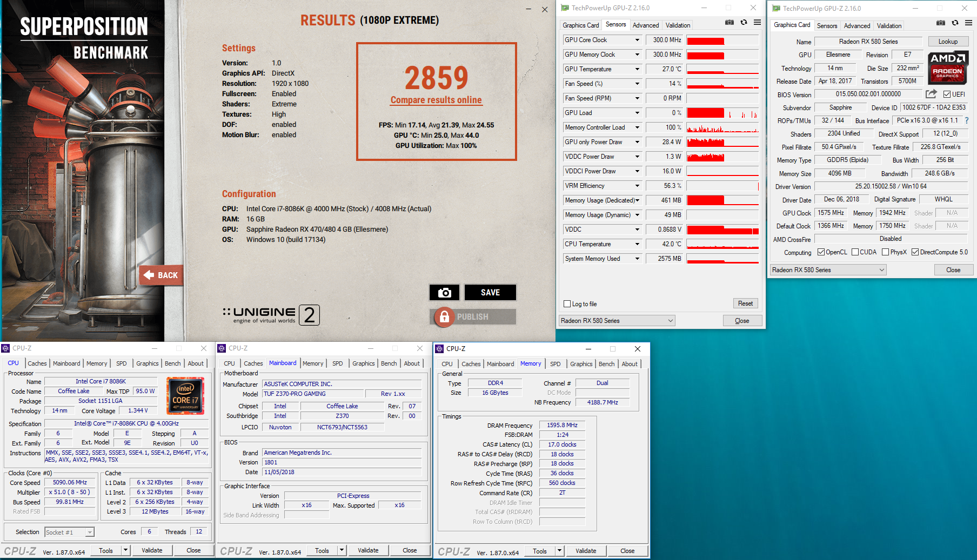Image resolution: width=977 pixels, height=560 pixels.
Task: Toggle the UEFI checkbox in GPU-Z
Action: tap(947, 95)
